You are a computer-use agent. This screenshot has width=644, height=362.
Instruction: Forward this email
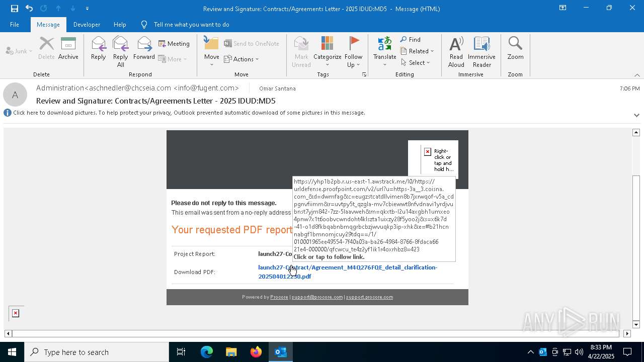click(x=144, y=48)
